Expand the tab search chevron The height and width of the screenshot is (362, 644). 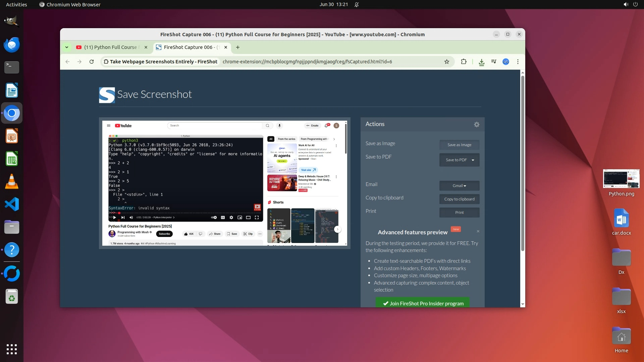(x=67, y=47)
